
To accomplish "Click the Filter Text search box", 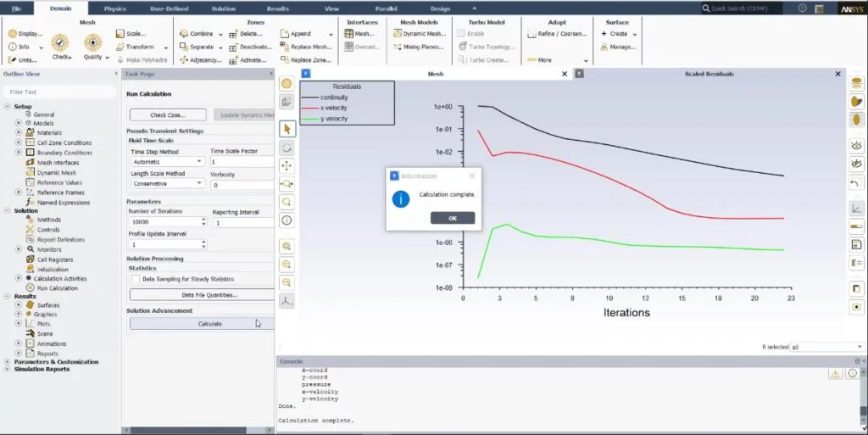I will [x=58, y=92].
